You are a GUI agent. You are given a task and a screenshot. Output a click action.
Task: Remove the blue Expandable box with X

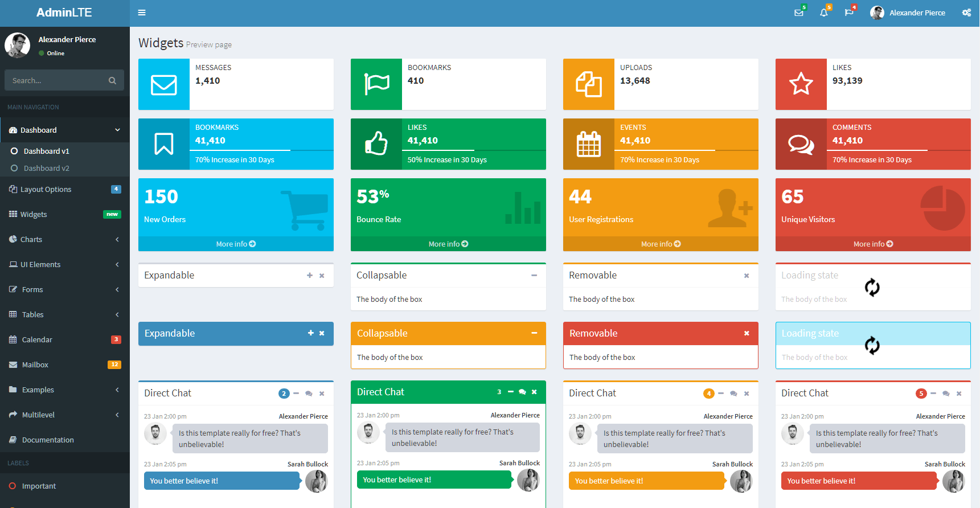click(x=322, y=333)
